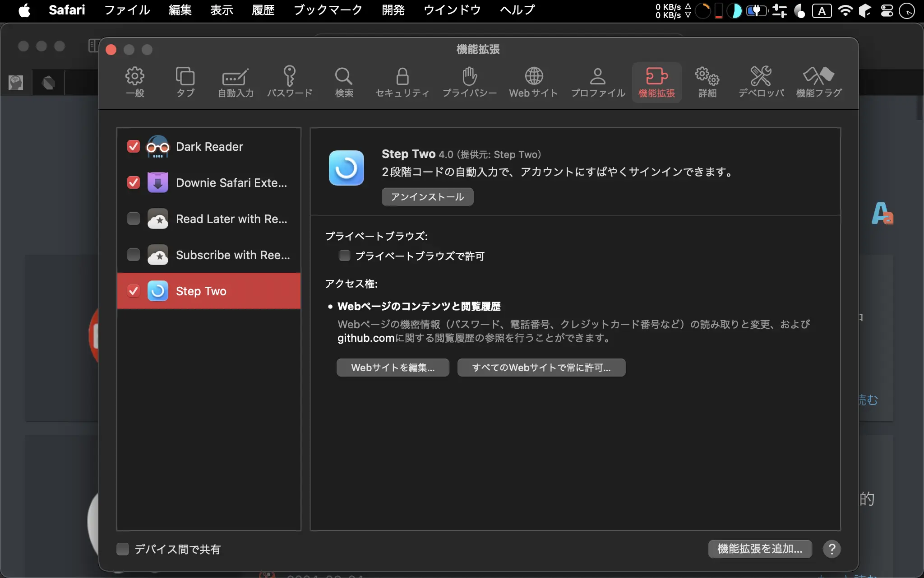
Task: Open the 自動入力 (AutoFill) settings tab
Action: point(236,82)
